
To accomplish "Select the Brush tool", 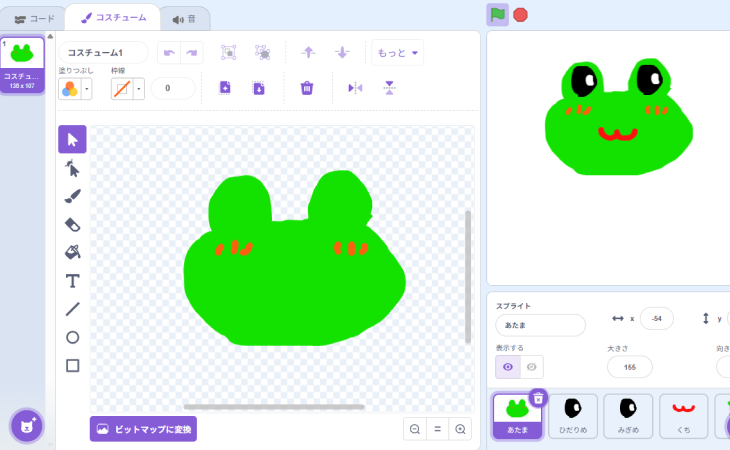I will [x=72, y=196].
